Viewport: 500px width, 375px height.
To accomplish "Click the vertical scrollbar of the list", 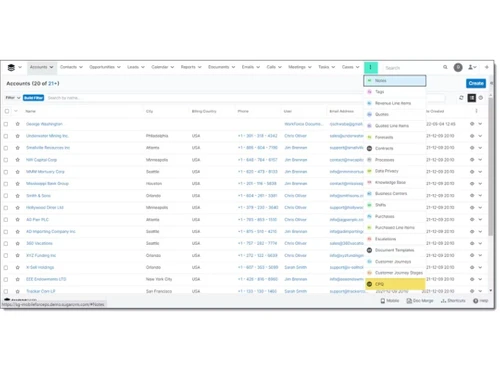I will [x=491, y=167].
